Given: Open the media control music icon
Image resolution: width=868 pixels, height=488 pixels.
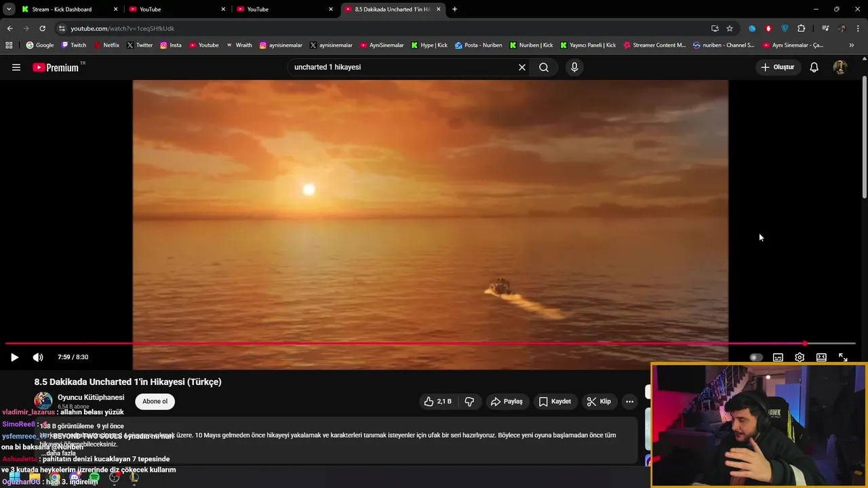Looking at the screenshot, I should (x=825, y=28).
